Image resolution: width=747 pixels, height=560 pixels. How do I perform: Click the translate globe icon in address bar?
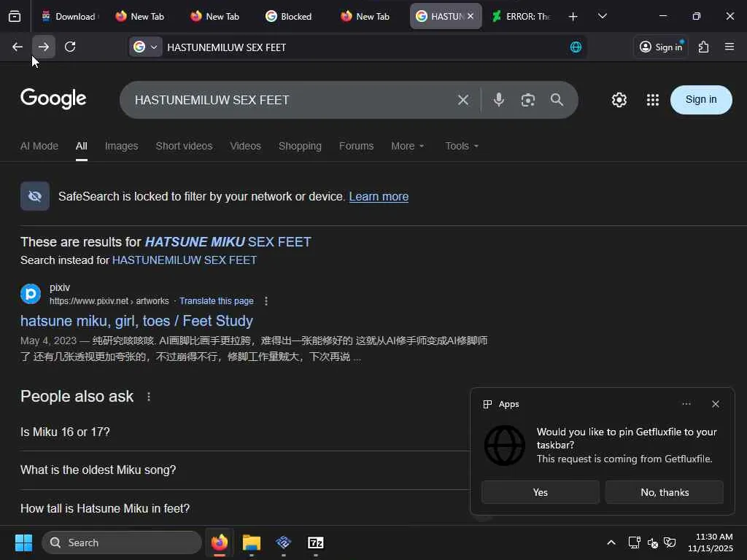(576, 47)
